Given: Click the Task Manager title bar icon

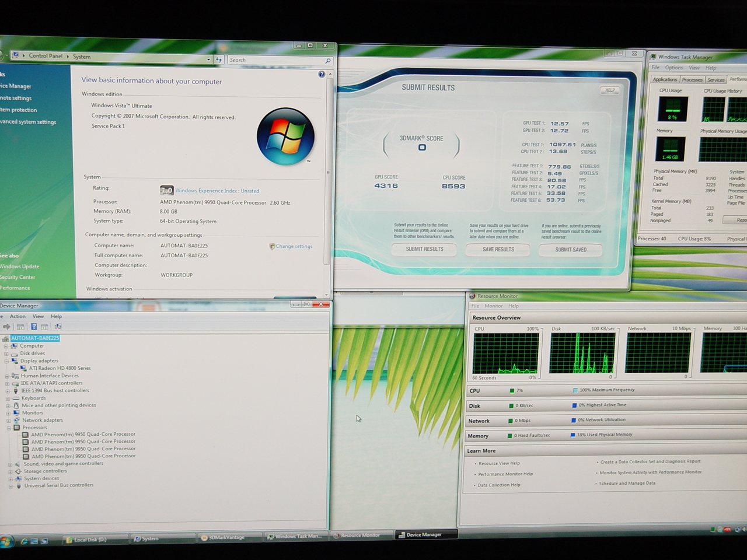Looking at the screenshot, I should coord(653,57).
